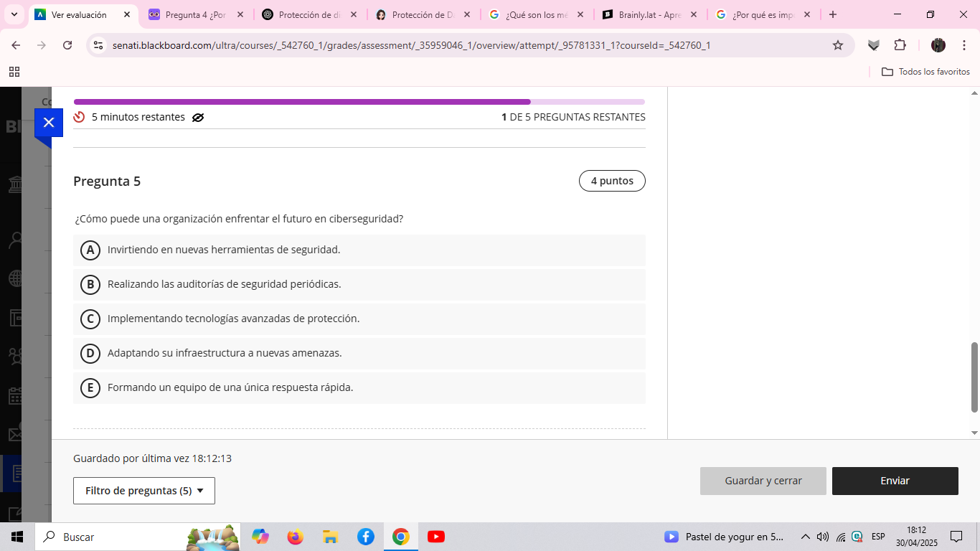Viewport: 980px width, 551px height.
Task: Open the Calendar icon in Blackboard sidebar
Action: tap(15, 395)
